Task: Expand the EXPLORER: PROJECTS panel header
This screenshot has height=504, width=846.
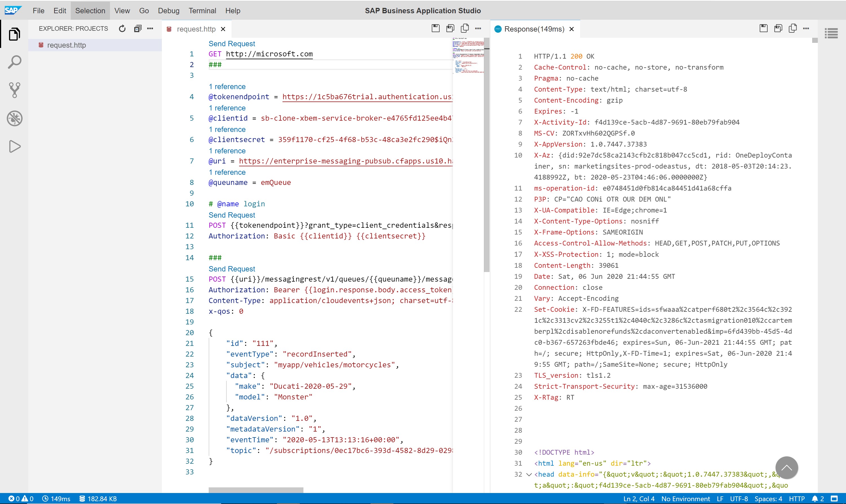Action: pos(73,28)
